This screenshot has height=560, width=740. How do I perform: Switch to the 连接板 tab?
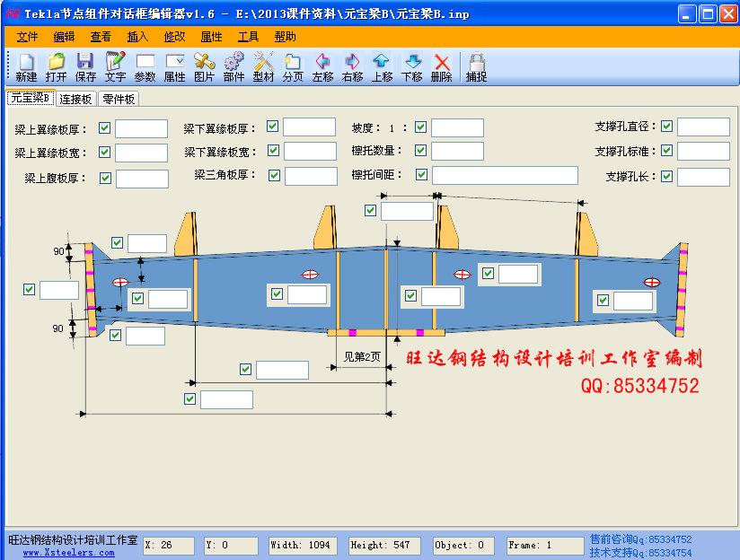click(x=75, y=99)
